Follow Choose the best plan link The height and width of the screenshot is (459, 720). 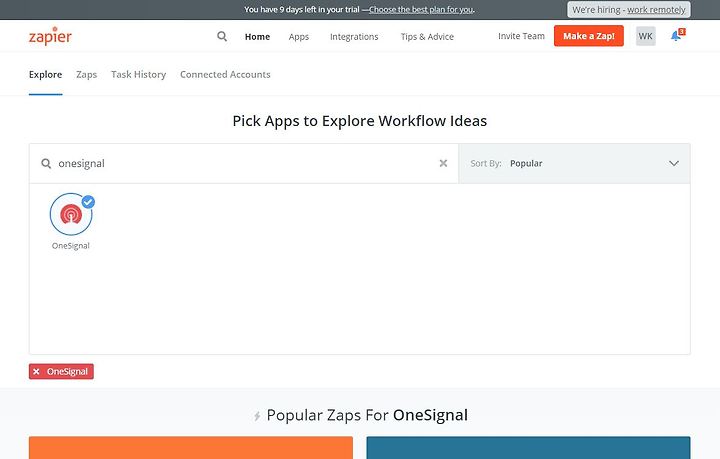click(421, 9)
